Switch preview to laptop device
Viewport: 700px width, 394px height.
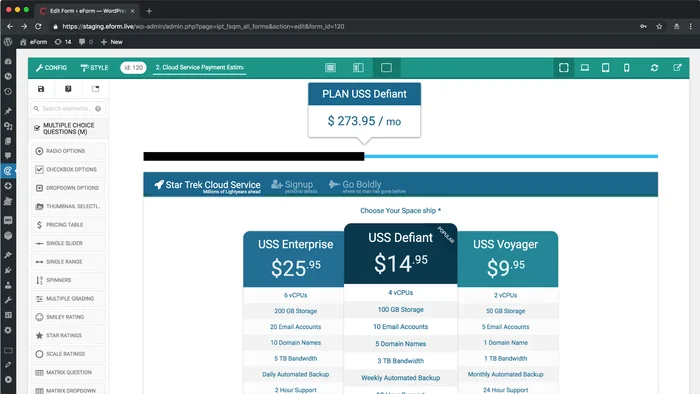584,67
